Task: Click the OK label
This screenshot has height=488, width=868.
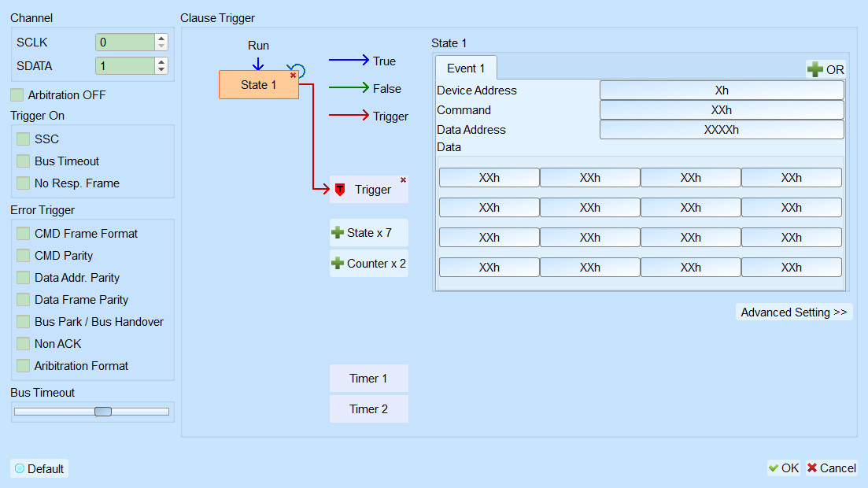Action: coord(790,468)
